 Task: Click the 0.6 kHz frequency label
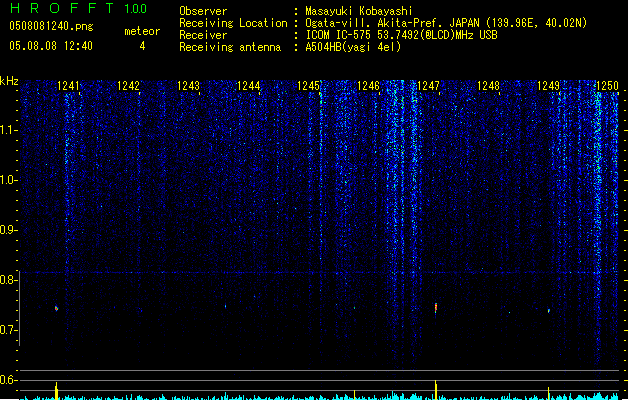point(9,380)
